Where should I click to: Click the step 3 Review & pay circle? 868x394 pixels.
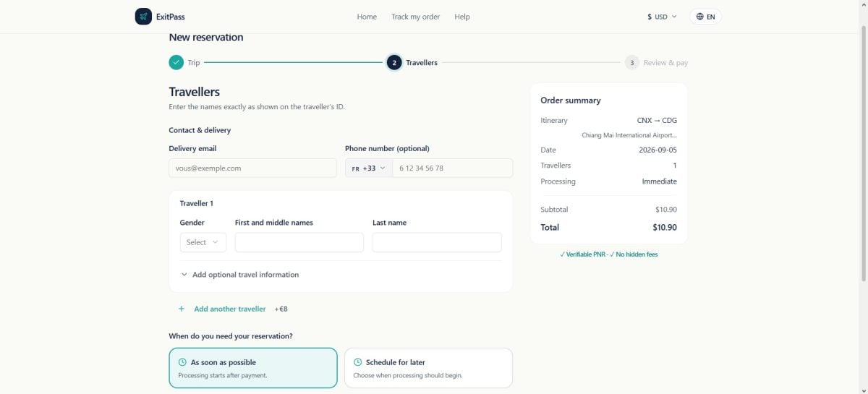click(632, 63)
